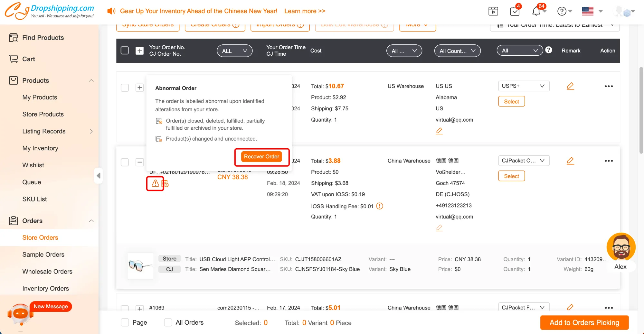
Task: Open the notifications bell icon
Action: (x=536, y=11)
